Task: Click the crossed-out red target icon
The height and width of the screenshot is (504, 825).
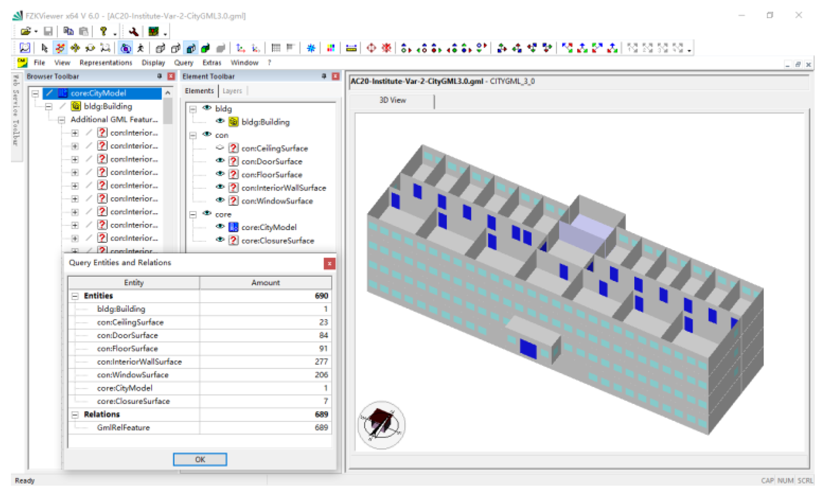Action: pos(387,48)
